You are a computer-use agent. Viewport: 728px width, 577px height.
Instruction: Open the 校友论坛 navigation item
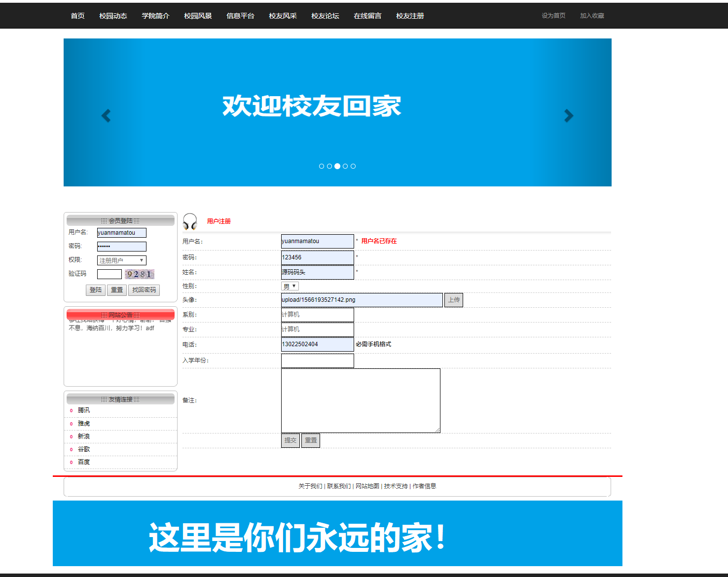[x=325, y=16]
